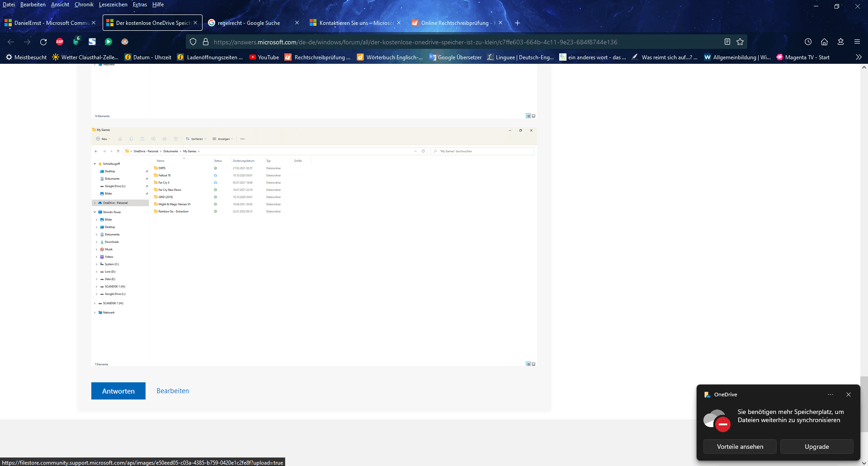Screen dimensions: 868x466
Task: Open the ein anderes wort bookmark
Action: point(593,57)
